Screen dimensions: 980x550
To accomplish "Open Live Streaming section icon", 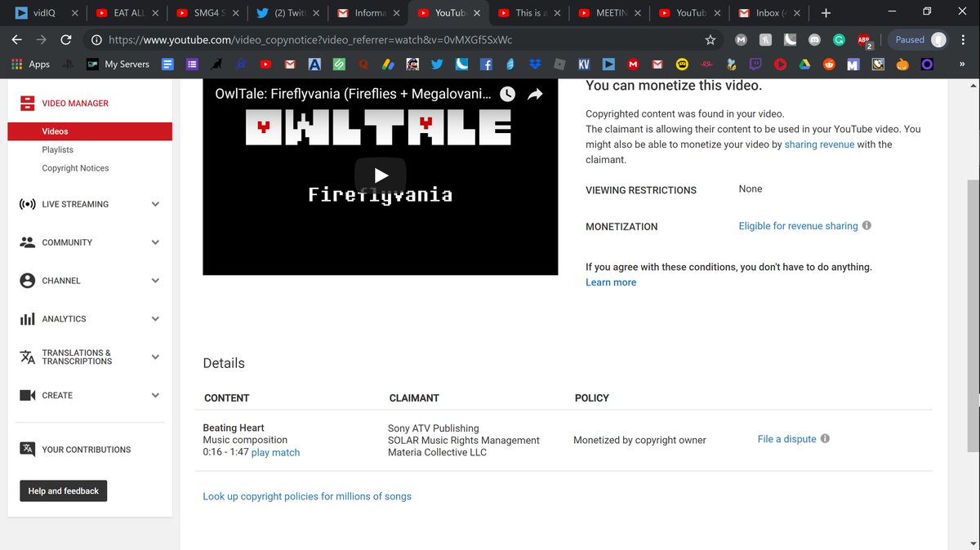I will click(x=27, y=204).
